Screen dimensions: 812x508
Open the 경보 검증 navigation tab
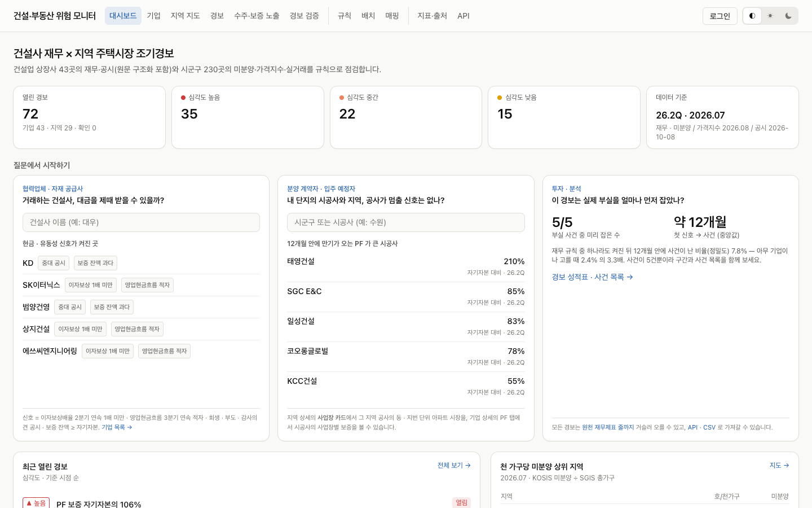[304, 16]
